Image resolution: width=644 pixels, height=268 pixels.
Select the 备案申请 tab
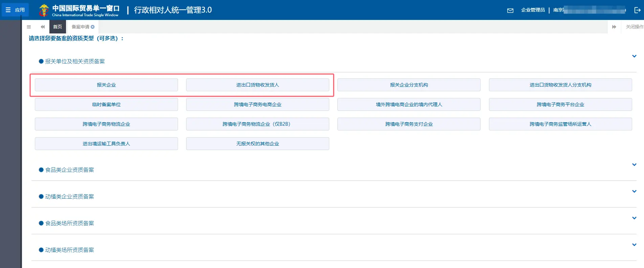coord(80,27)
